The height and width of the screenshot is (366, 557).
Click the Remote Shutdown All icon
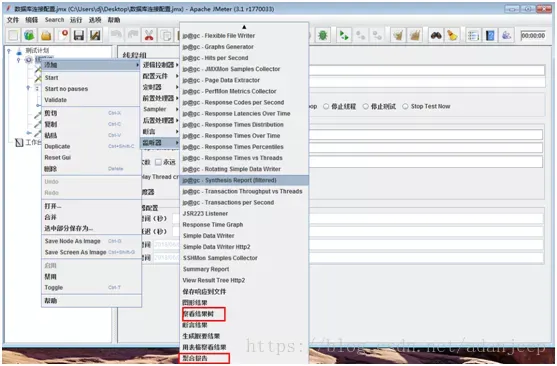pos(377,35)
